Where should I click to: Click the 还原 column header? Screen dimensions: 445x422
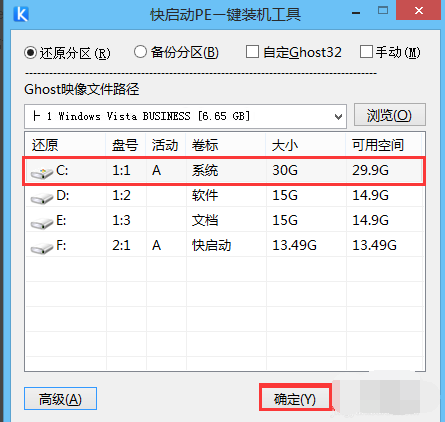[x=45, y=145]
